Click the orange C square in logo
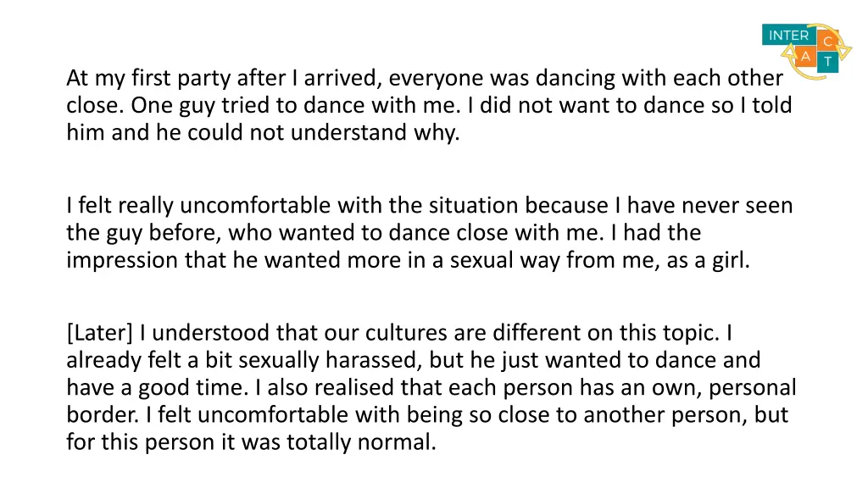The height and width of the screenshot is (488, 868). tap(827, 42)
